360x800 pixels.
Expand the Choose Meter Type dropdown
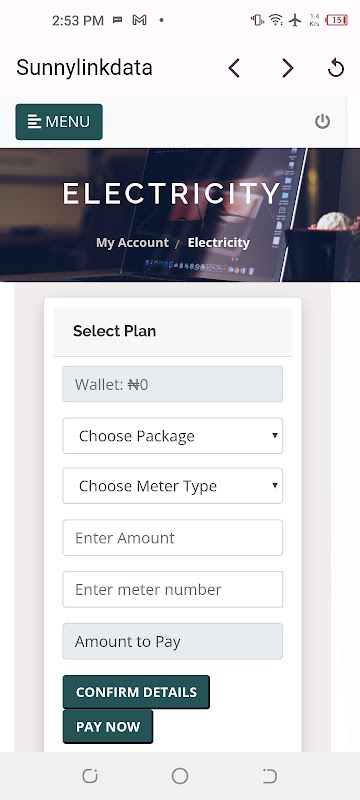pyautogui.click(x=172, y=486)
